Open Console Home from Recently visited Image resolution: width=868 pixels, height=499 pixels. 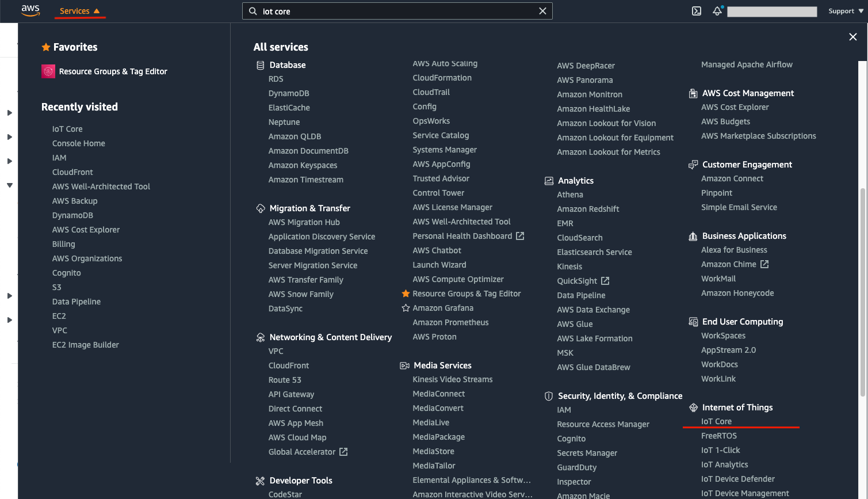tap(79, 143)
